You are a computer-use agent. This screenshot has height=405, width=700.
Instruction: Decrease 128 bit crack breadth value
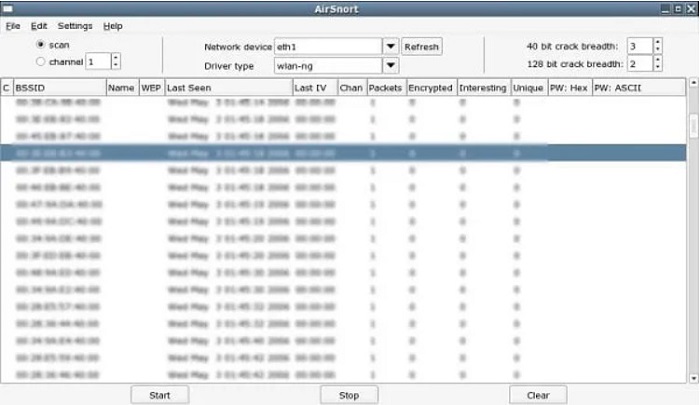pos(658,67)
